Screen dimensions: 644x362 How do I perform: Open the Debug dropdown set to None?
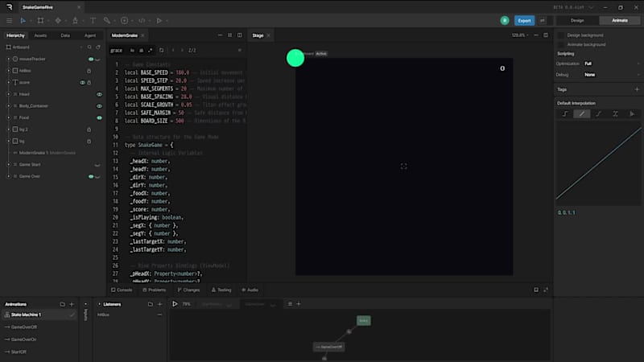(x=612, y=75)
